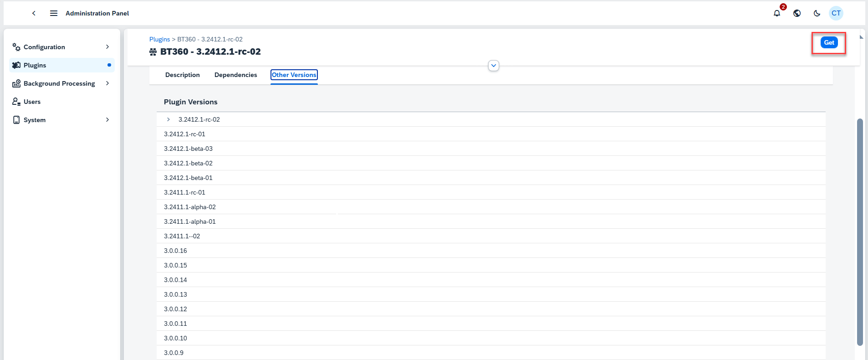Image resolution: width=868 pixels, height=360 pixels.
Task: Select version 3.2411.1-alpha-01
Action: pyautogui.click(x=491, y=221)
